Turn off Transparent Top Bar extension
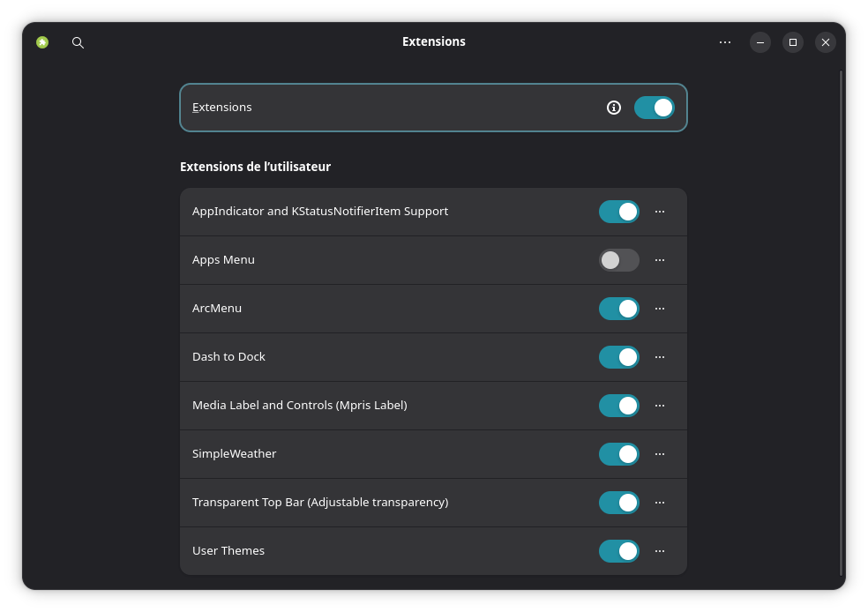This screenshot has height=612, width=868. [x=618, y=502]
